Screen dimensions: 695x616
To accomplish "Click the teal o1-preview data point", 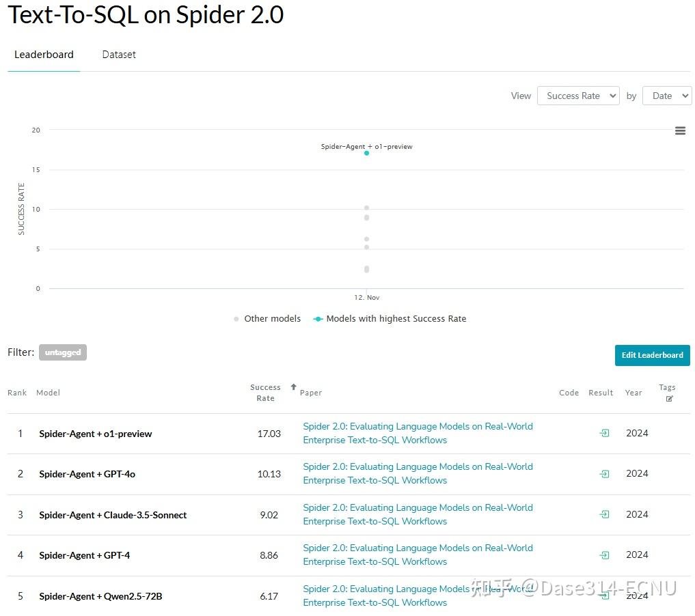I will pyautogui.click(x=367, y=153).
